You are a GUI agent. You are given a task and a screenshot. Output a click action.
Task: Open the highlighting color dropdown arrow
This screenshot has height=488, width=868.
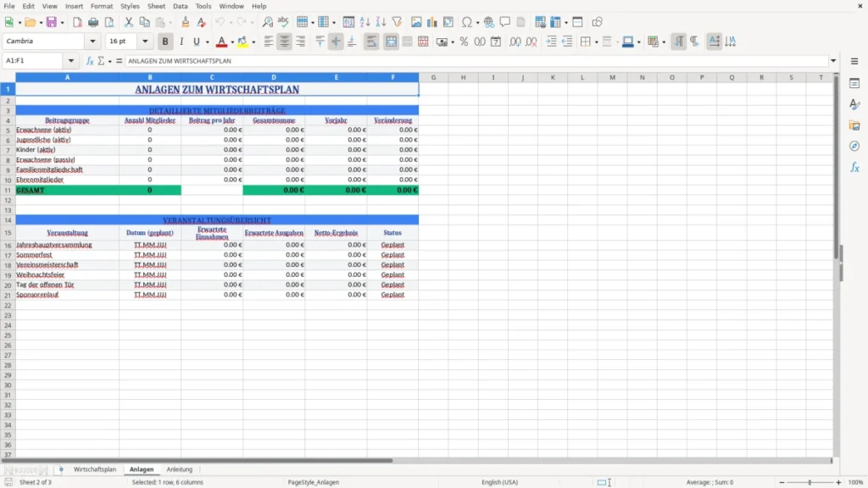[253, 42]
